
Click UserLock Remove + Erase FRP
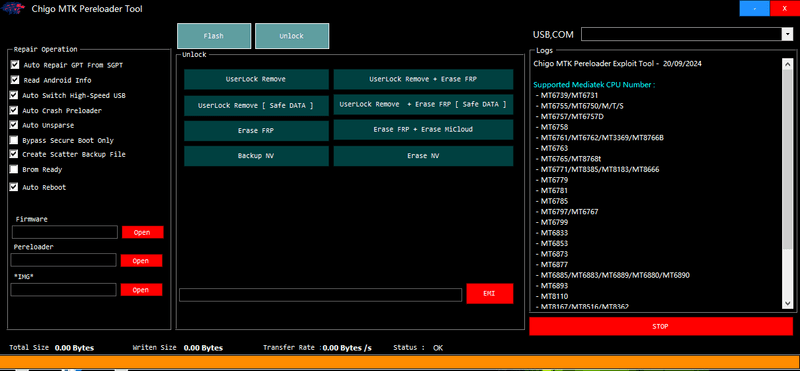(x=423, y=80)
